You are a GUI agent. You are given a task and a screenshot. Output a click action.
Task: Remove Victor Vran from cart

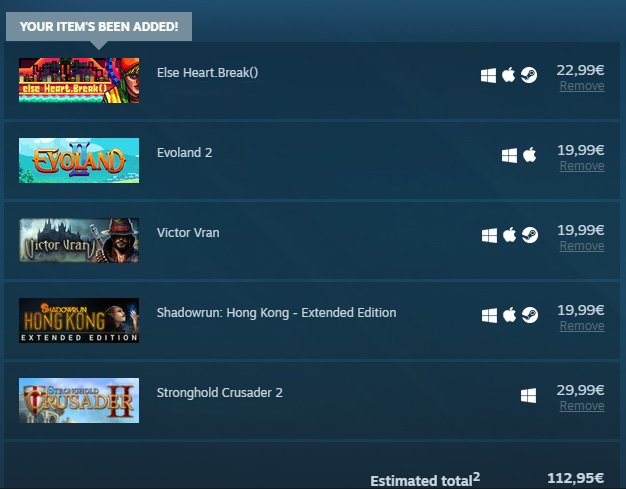click(x=582, y=245)
